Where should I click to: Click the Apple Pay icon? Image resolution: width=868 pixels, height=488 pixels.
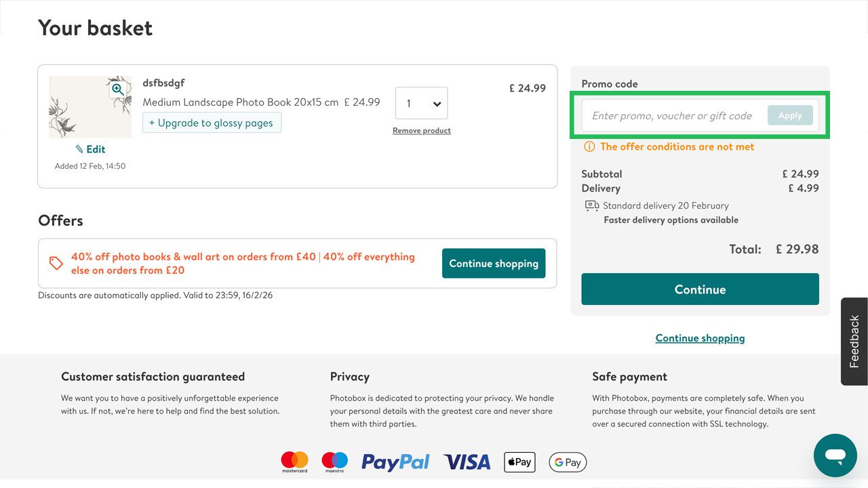pyautogui.click(x=519, y=462)
